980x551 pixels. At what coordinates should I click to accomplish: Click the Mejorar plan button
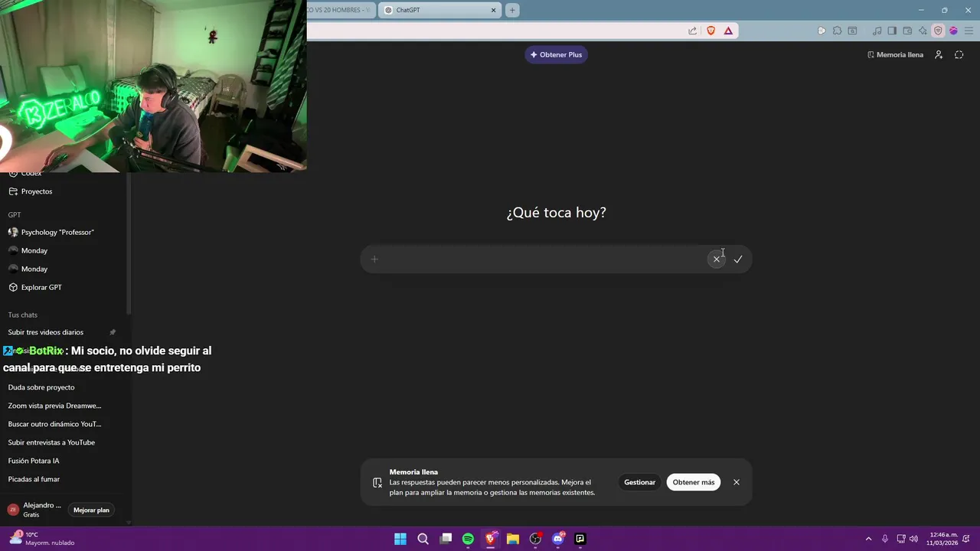point(91,510)
